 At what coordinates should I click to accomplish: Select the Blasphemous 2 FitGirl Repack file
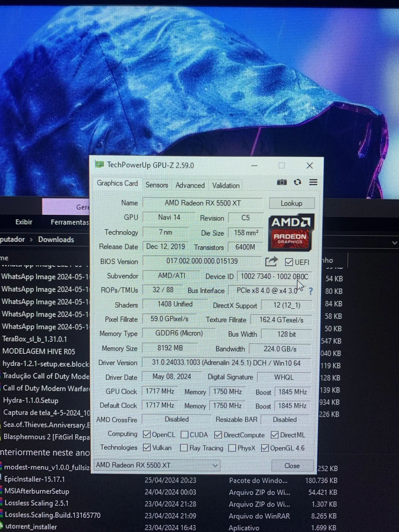click(x=47, y=437)
